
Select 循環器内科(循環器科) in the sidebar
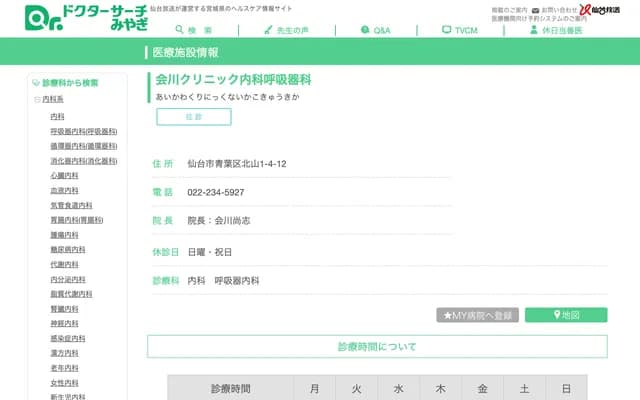(x=84, y=146)
